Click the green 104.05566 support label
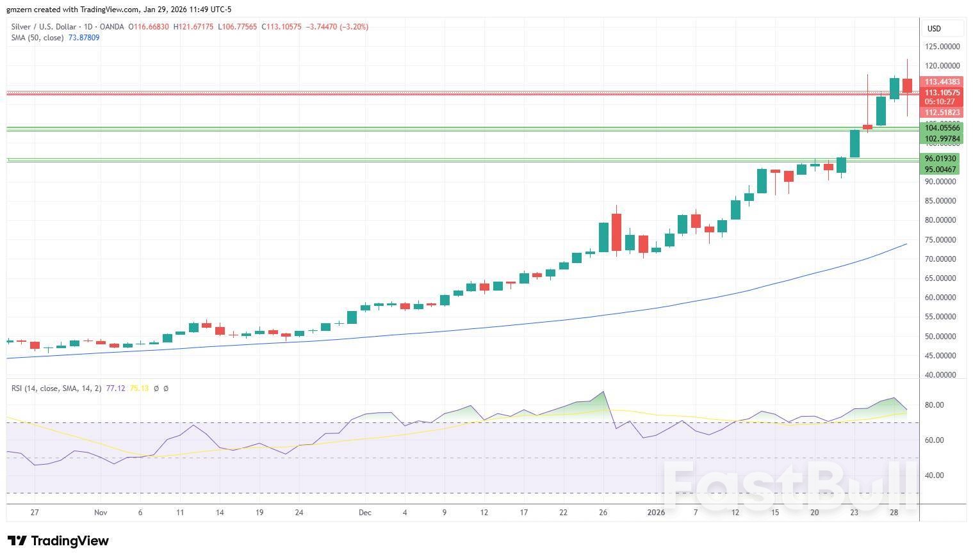The height and width of the screenshot is (560, 973). coord(942,128)
